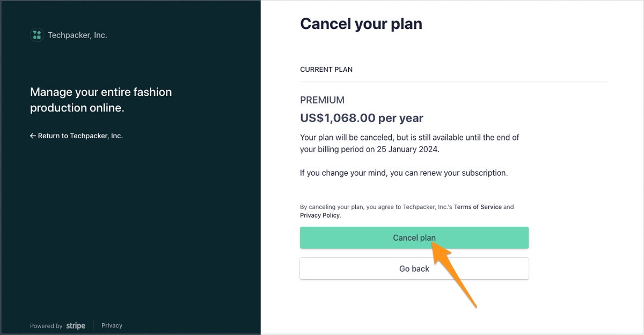Click the Techpacker, Inc. brand name
The image size is (644, 335).
pos(77,35)
